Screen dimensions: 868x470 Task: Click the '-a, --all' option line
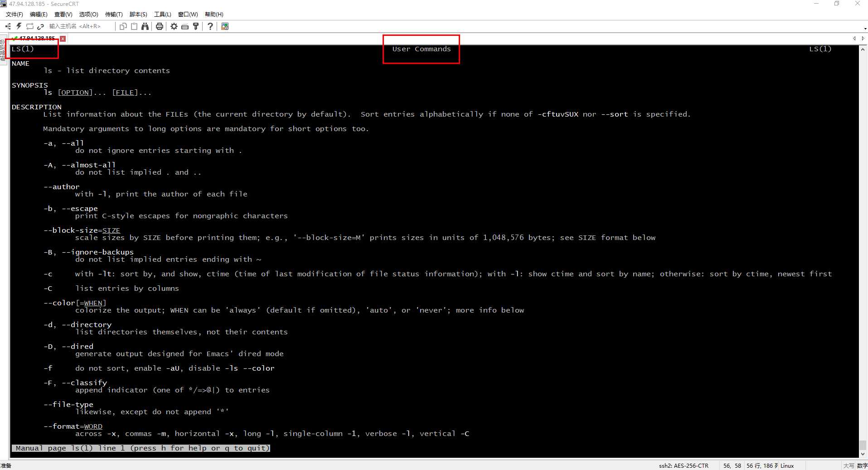pos(63,143)
